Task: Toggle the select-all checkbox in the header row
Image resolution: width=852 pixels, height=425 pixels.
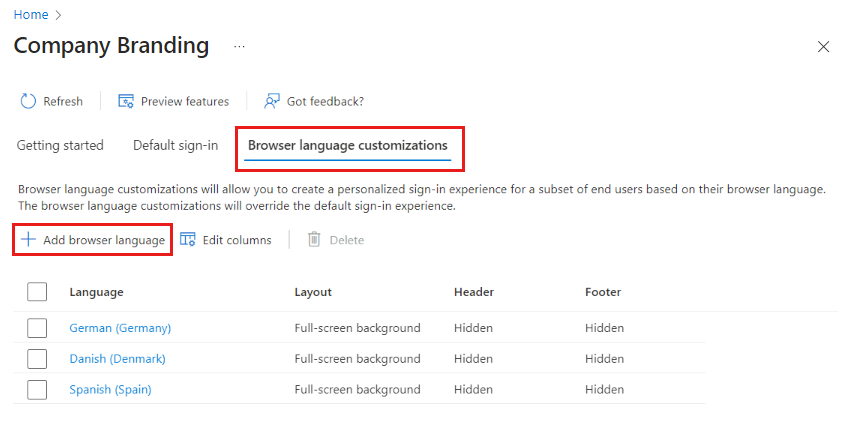Action: coord(37,292)
